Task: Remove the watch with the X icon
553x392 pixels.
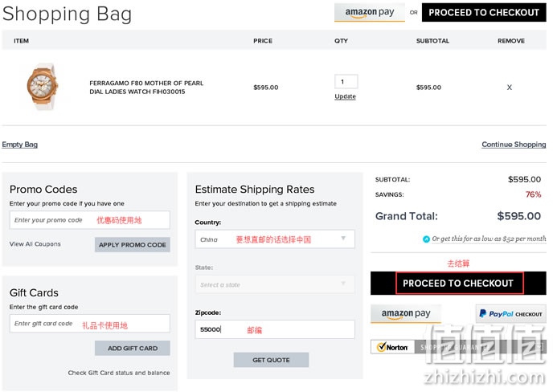Action: (509, 87)
